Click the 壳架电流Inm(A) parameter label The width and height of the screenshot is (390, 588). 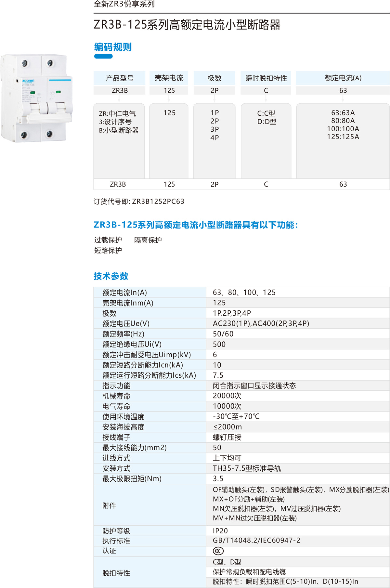click(x=128, y=303)
